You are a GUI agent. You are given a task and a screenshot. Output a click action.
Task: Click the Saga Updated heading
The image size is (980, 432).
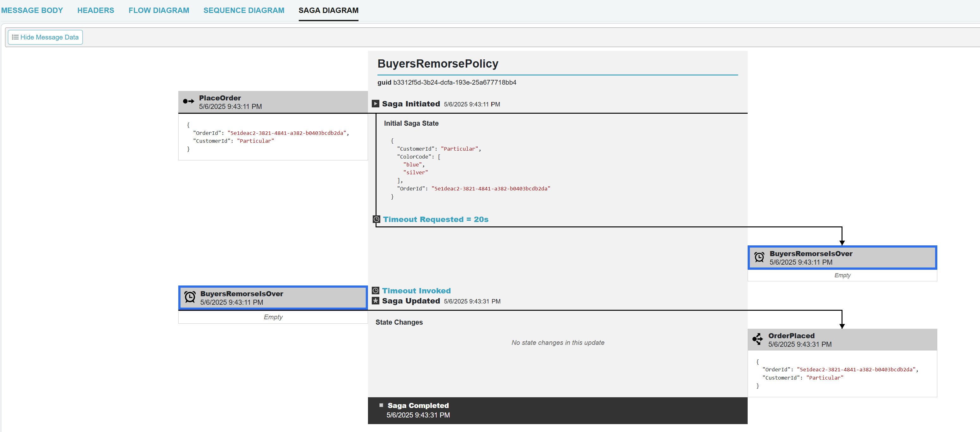tap(411, 301)
